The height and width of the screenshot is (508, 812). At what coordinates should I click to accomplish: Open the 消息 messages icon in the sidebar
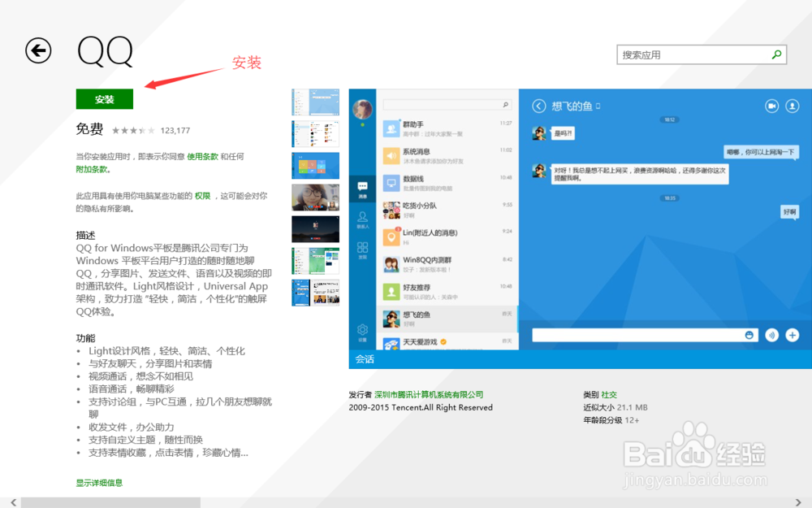[362, 189]
